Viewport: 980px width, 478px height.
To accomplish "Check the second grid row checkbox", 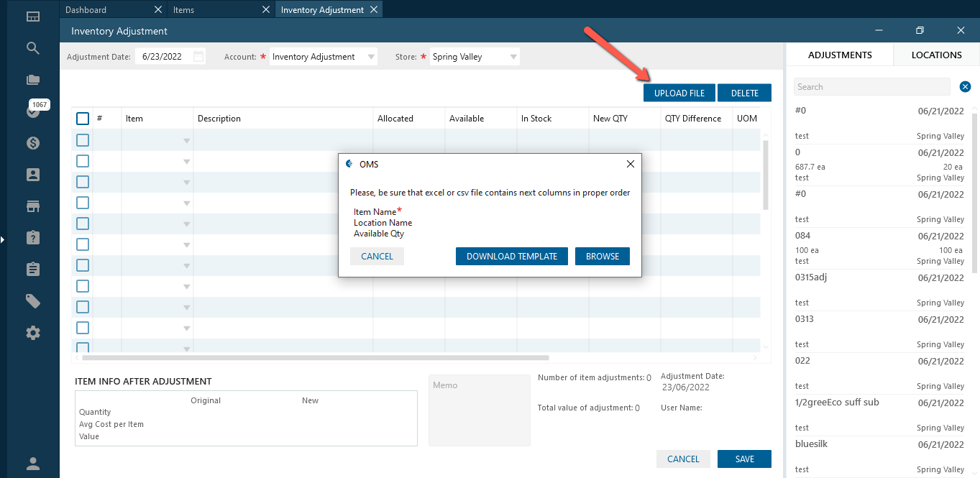I will [83, 161].
